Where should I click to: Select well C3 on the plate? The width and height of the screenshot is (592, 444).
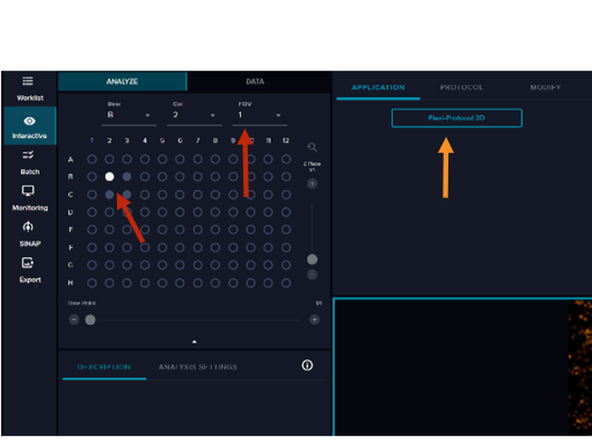point(127,194)
